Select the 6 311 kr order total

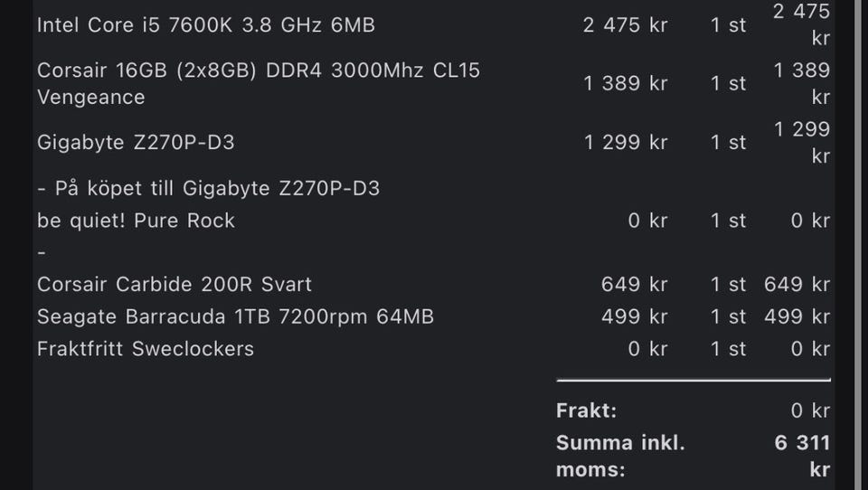pos(801,456)
